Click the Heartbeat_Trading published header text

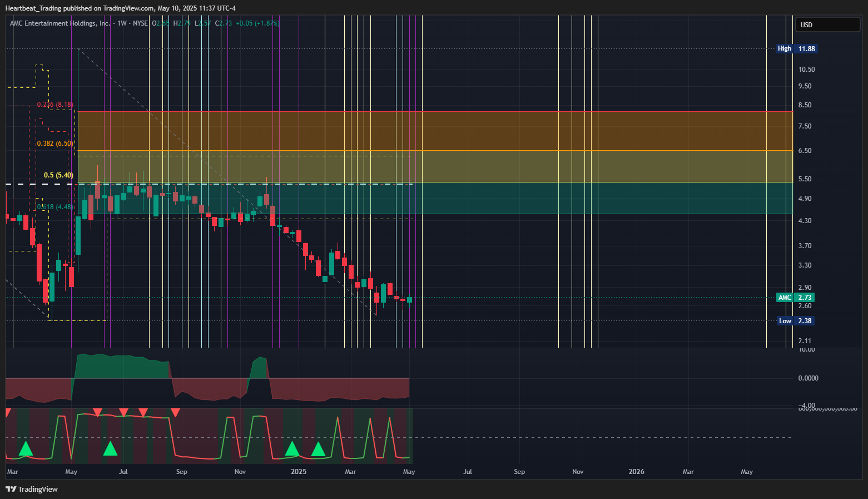pyautogui.click(x=120, y=8)
